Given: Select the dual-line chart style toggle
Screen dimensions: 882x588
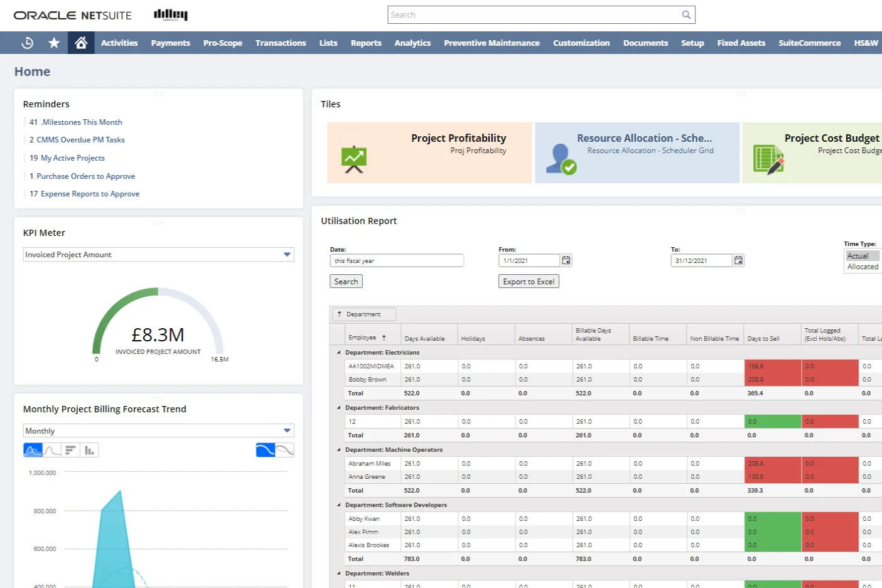Looking at the screenshot, I should click(285, 450).
